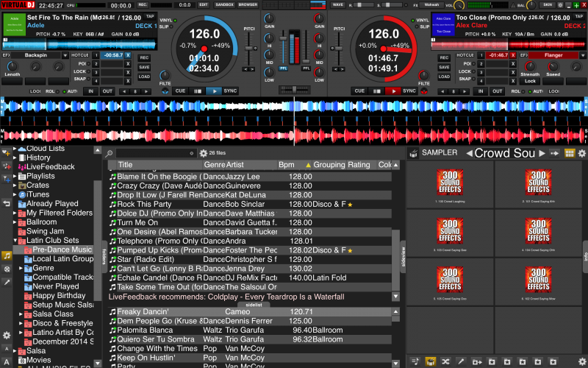Open the left sidebar settings gear
The width and height of the screenshot is (588, 368).
(7, 336)
